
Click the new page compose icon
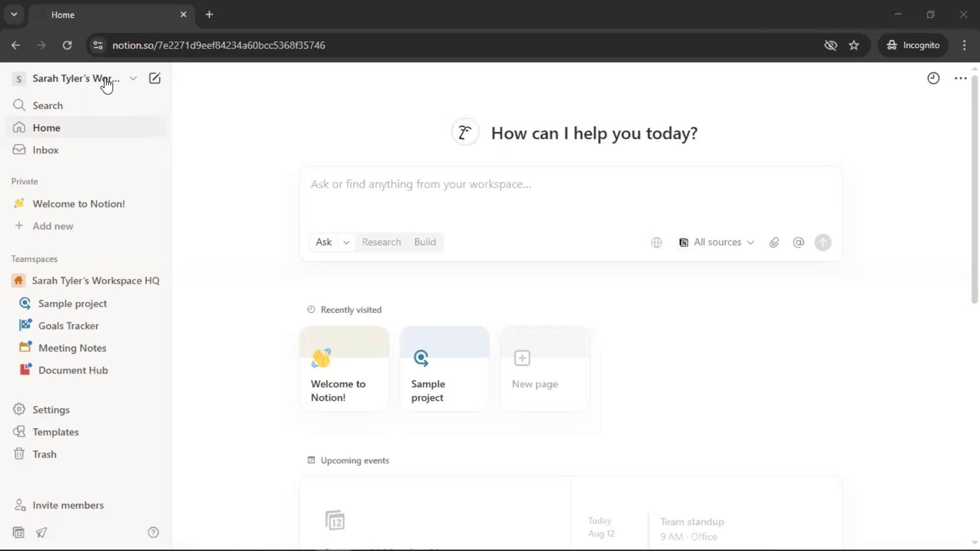tap(154, 79)
